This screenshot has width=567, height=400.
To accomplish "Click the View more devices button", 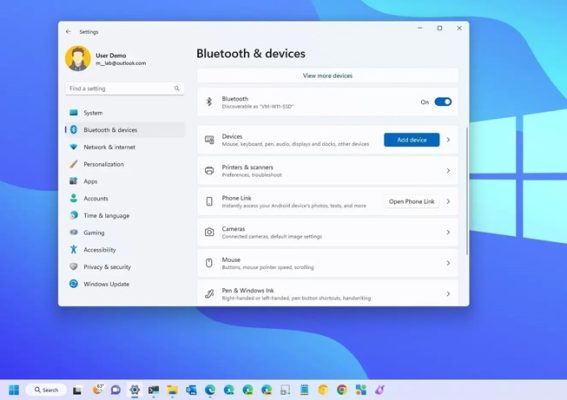I will [x=328, y=76].
